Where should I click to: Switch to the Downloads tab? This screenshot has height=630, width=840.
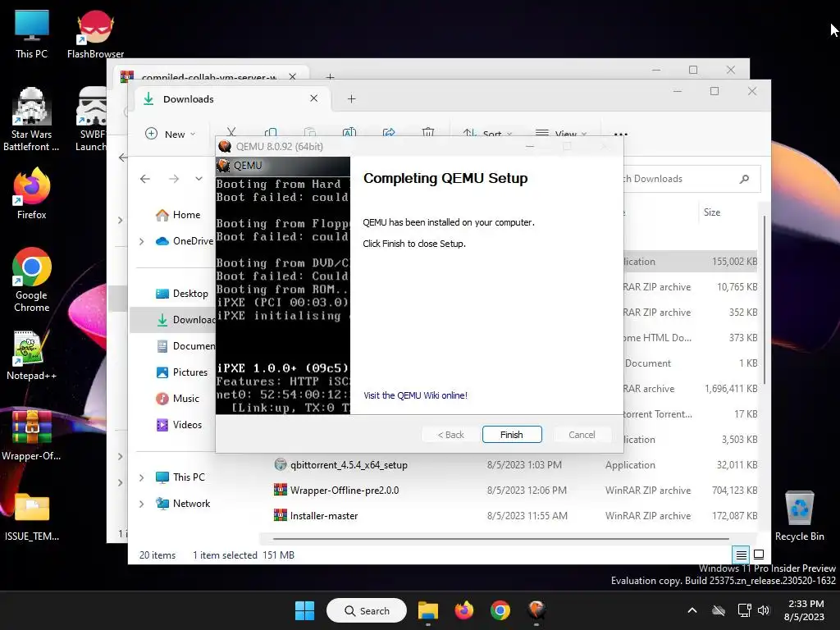pos(233,99)
